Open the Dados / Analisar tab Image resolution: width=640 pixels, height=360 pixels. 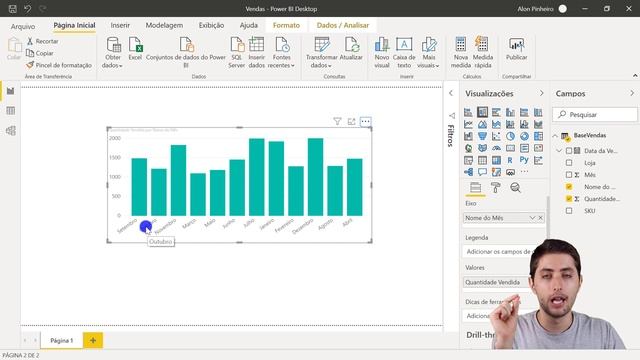[342, 25]
